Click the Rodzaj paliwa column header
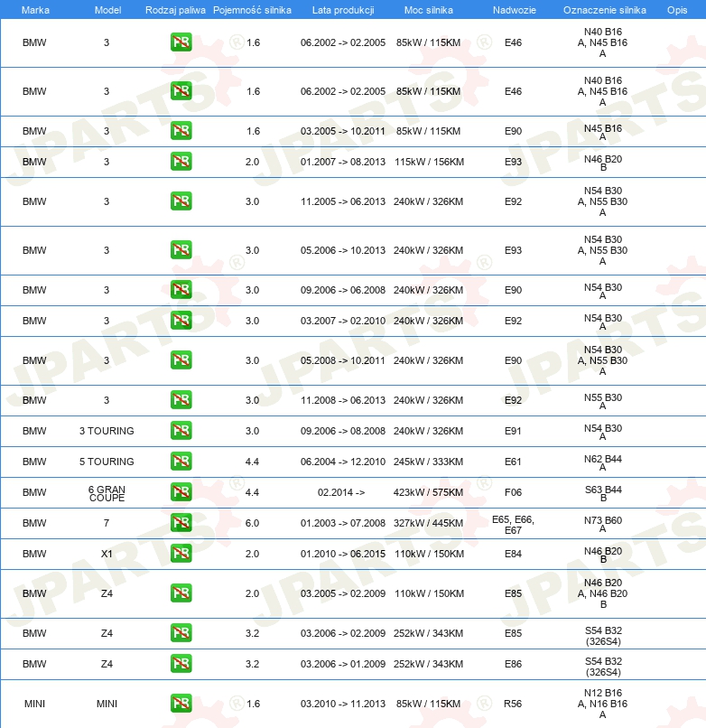 [x=175, y=10]
